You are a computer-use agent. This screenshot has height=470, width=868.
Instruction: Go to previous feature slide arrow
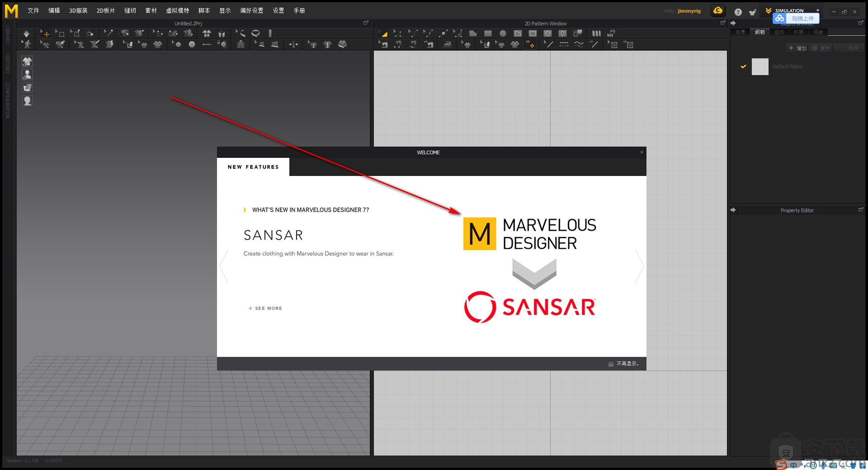tap(224, 266)
